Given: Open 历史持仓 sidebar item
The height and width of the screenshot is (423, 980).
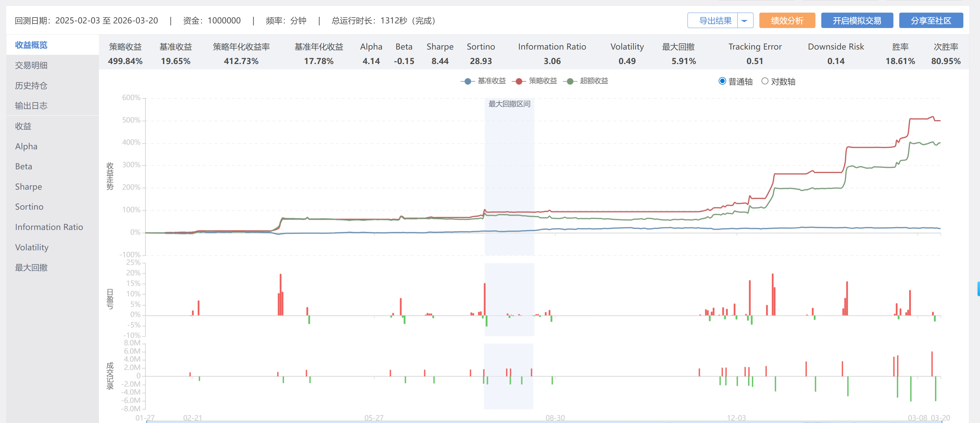Looking at the screenshot, I should click(x=31, y=86).
